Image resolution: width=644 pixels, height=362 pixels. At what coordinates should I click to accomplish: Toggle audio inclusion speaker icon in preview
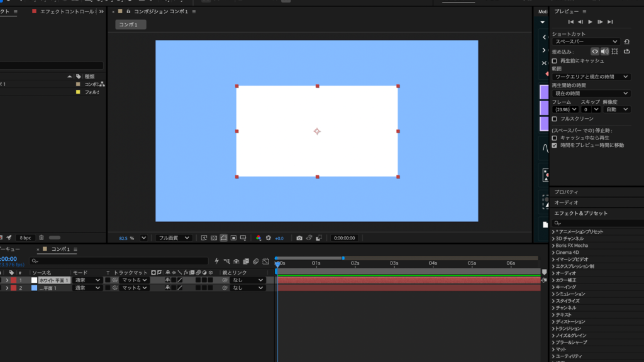604,52
